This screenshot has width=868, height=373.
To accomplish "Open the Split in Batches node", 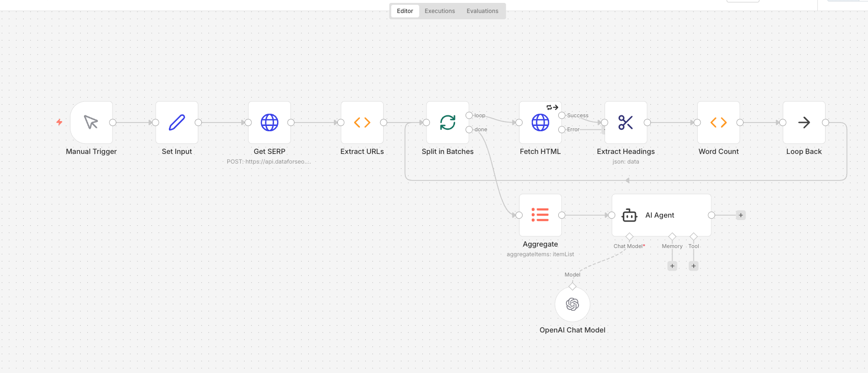I will pyautogui.click(x=447, y=123).
